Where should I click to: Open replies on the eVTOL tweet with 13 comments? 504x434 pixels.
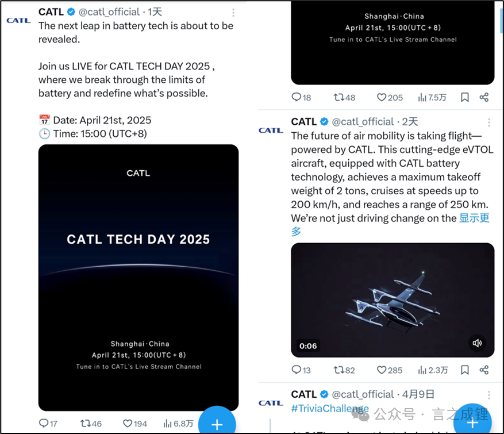pos(301,370)
